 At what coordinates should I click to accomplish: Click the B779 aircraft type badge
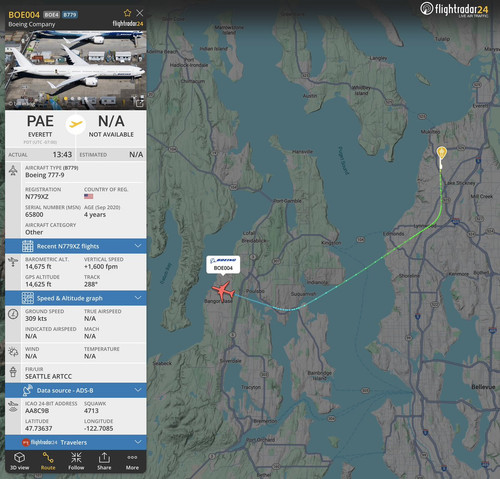70,15
